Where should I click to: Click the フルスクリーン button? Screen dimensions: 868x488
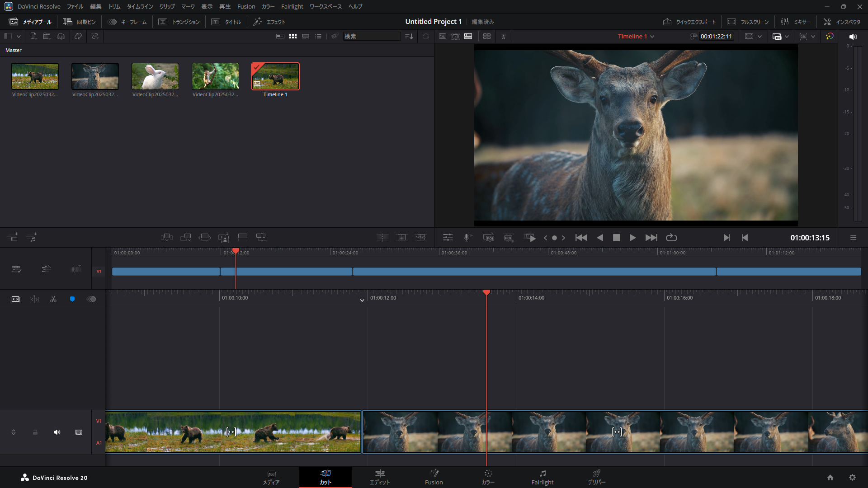point(748,22)
